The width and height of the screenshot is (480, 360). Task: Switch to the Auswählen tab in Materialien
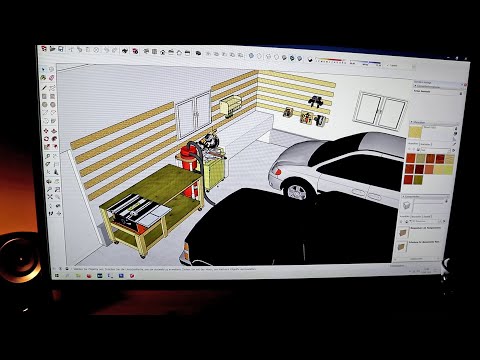pos(413,144)
